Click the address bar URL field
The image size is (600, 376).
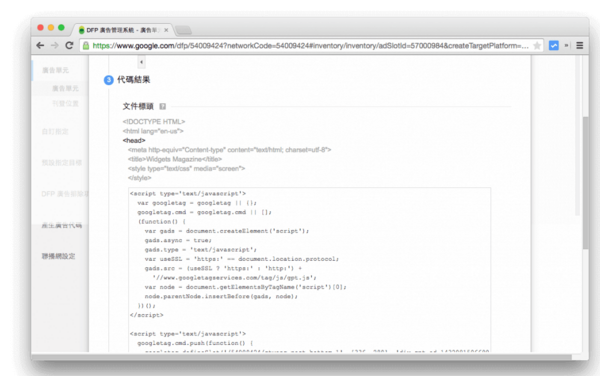pyautogui.click(x=310, y=46)
